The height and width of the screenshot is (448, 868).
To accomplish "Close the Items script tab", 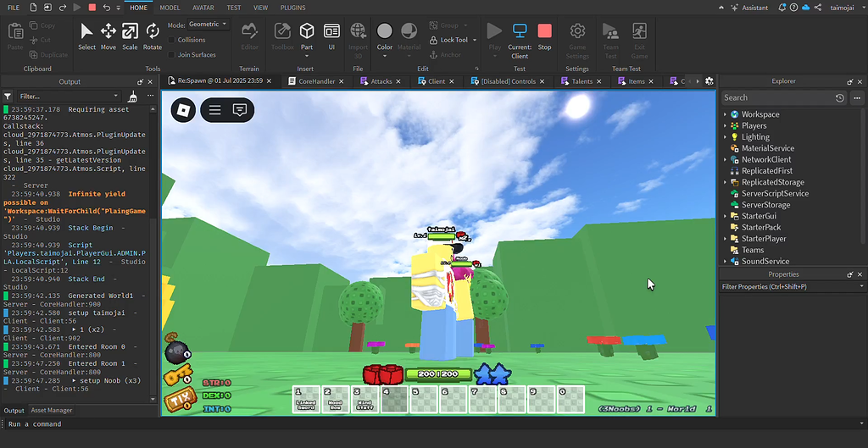I will (652, 81).
